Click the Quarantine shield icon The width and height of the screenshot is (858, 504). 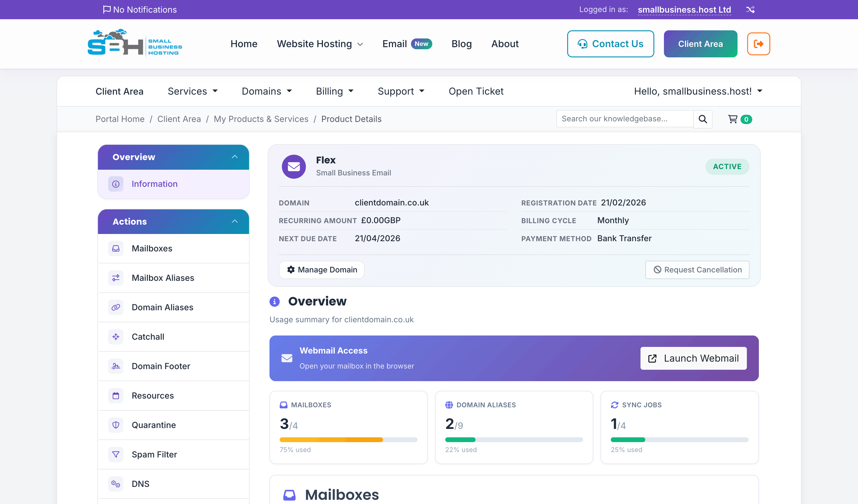point(116,425)
